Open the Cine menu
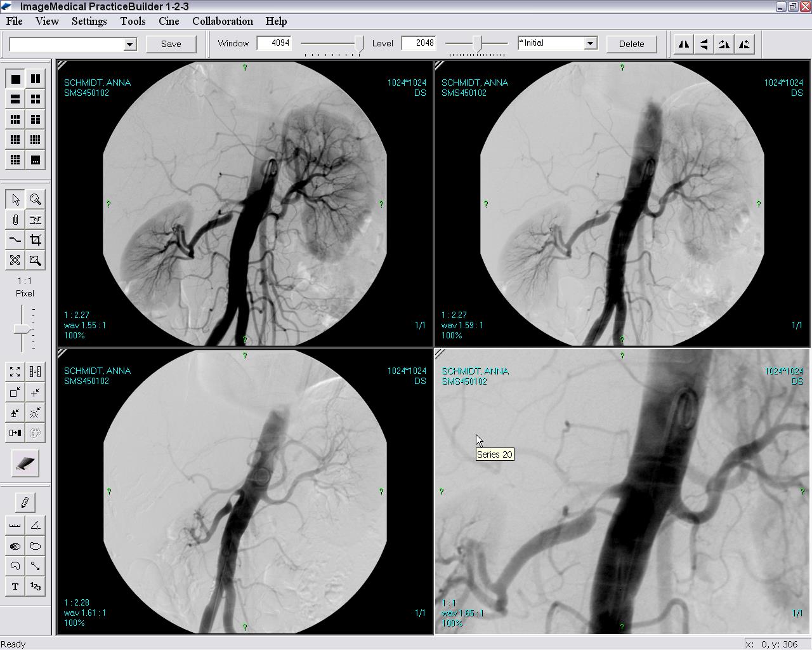 click(169, 21)
